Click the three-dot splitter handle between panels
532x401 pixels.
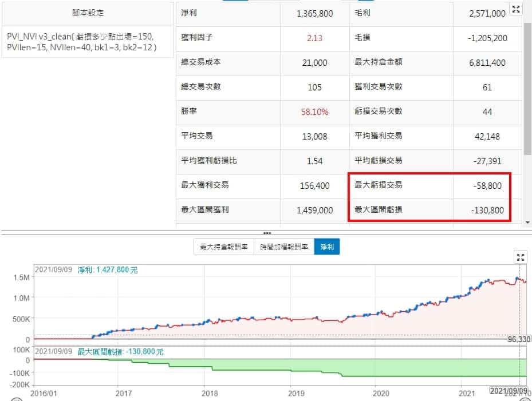pyautogui.click(x=266, y=233)
